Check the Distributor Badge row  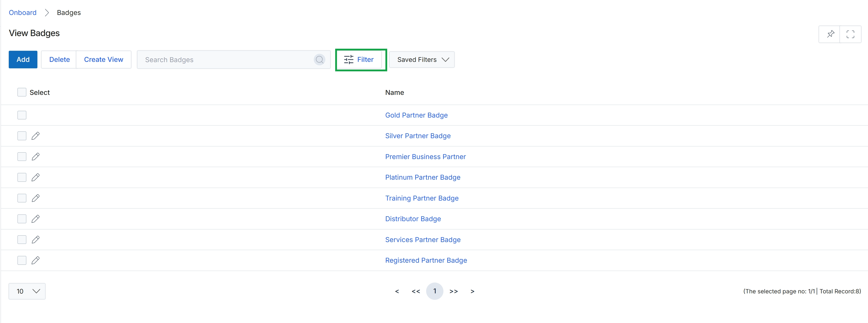pyautogui.click(x=22, y=219)
